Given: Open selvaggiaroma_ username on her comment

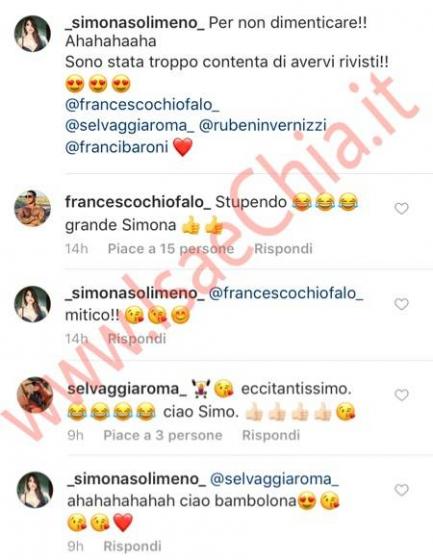Looking at the screenshot, I should 127,389.
